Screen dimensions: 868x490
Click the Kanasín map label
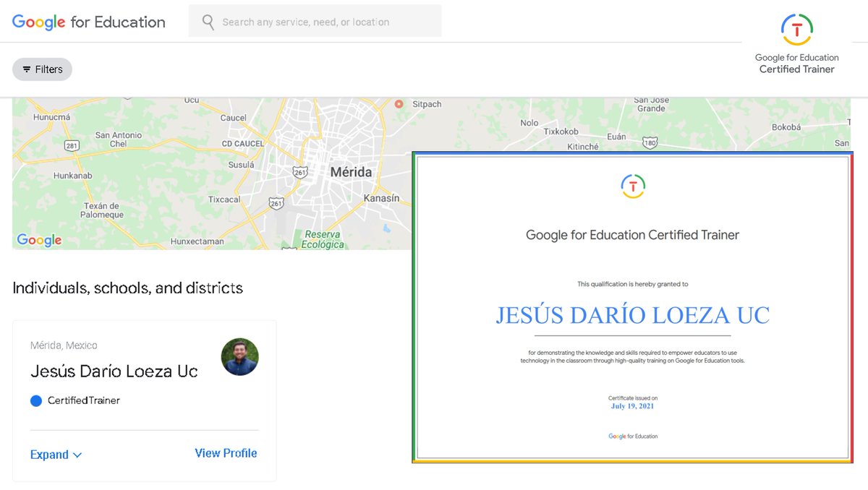click(380, 198)
